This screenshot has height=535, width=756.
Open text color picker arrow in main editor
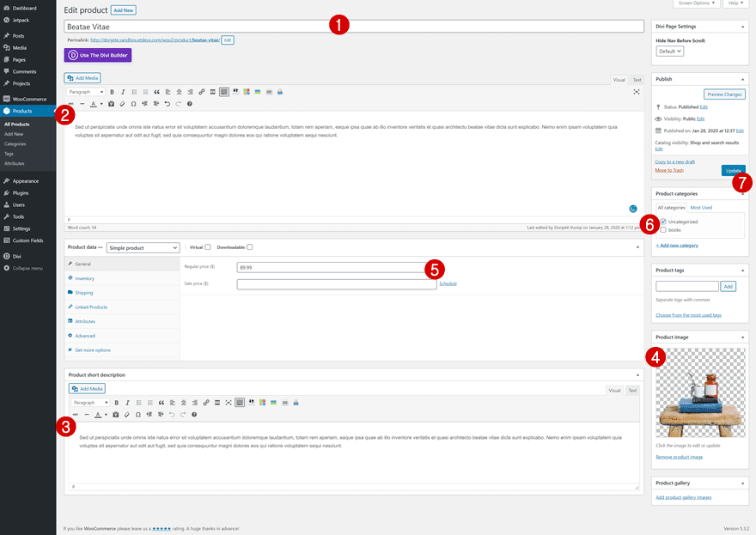pos(101,104)
